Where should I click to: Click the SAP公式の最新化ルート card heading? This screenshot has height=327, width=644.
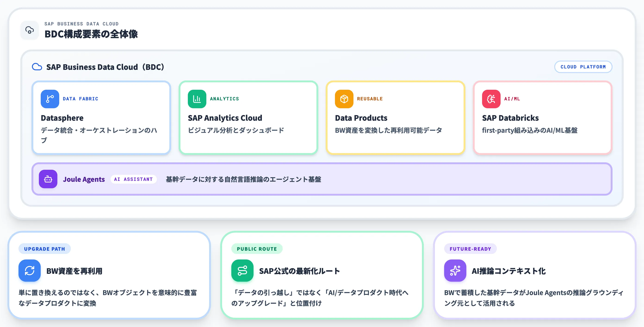click(x=300, y=271)
